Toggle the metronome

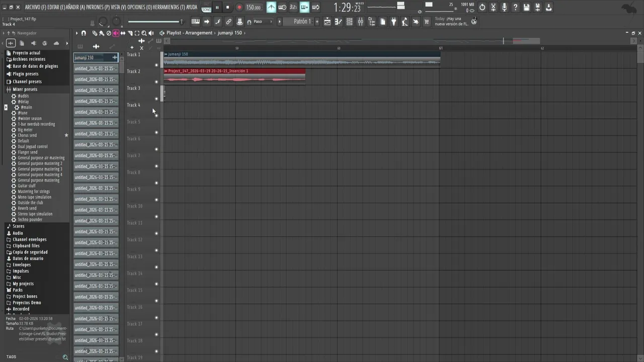[271, 8]
